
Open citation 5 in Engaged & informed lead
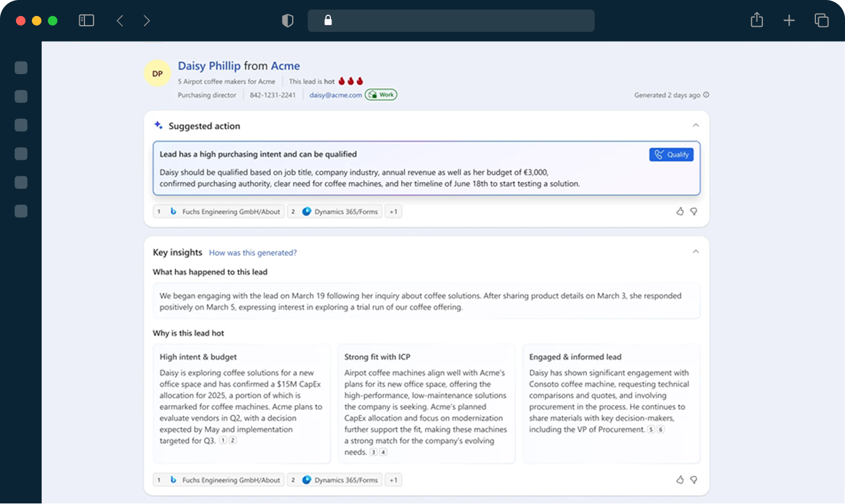point(650,430)
